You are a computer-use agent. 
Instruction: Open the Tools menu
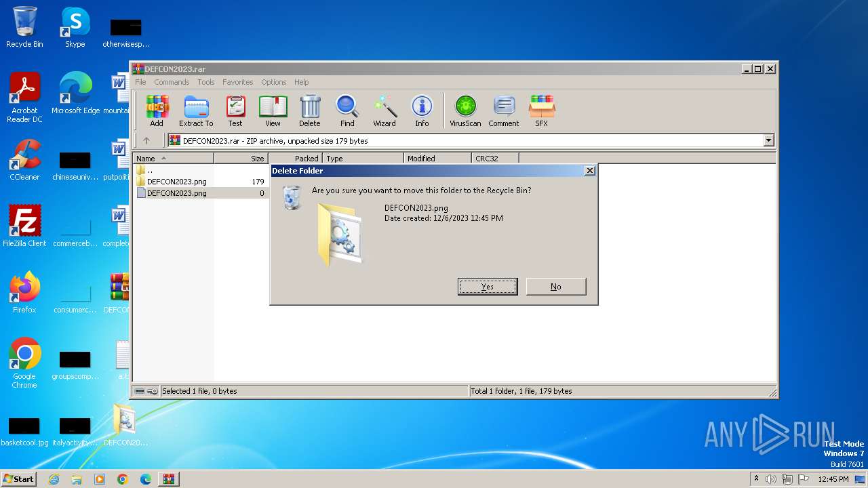tap(206, 82)
